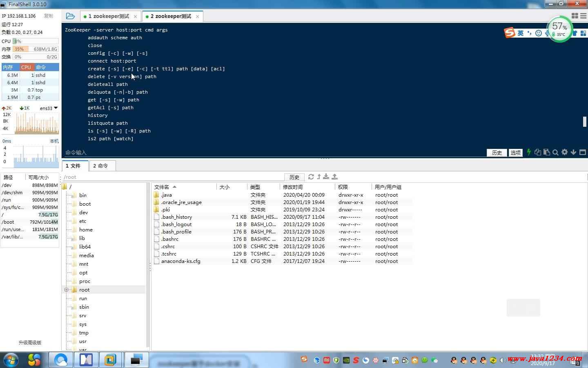Sort disk list by 路径 column header

tap(13, 177)
